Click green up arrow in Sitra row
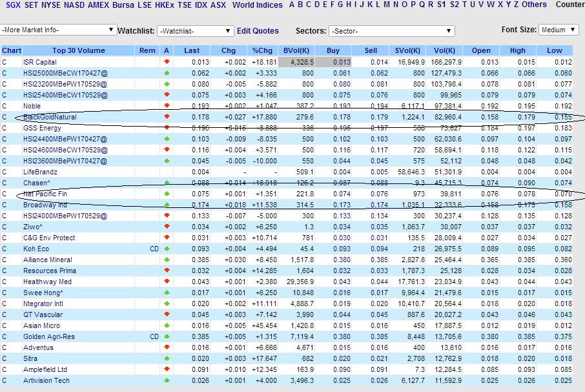 point(167,358)
